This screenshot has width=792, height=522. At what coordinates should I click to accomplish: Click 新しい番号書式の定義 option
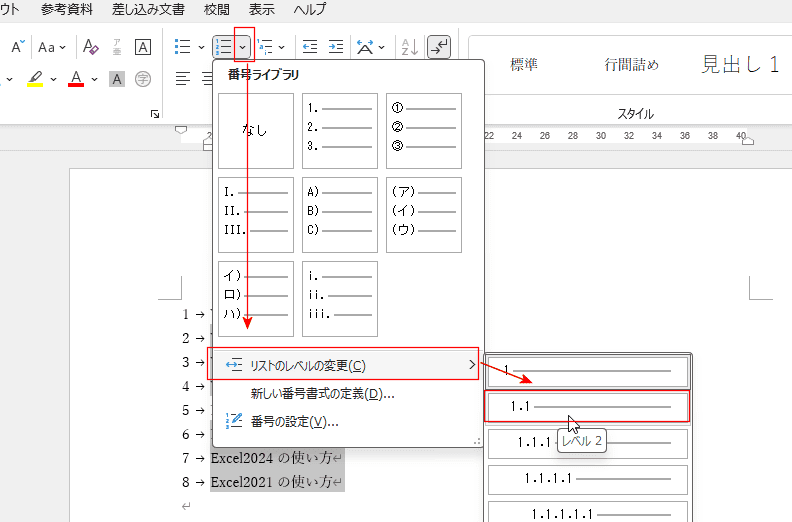pos(322,393)
